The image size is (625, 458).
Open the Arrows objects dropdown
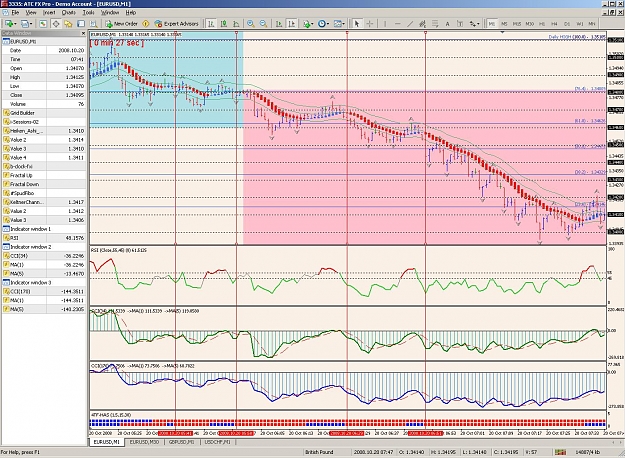click(x=474, y=24)
